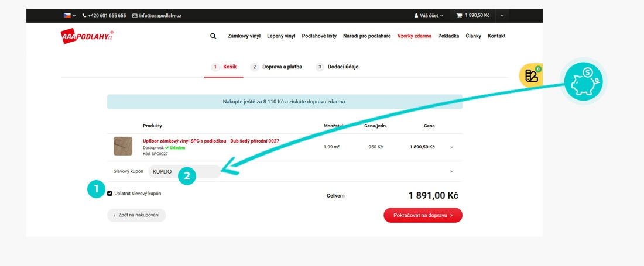Select the Doprava a platba step
The image size is (644, 266).
[276, 67]
